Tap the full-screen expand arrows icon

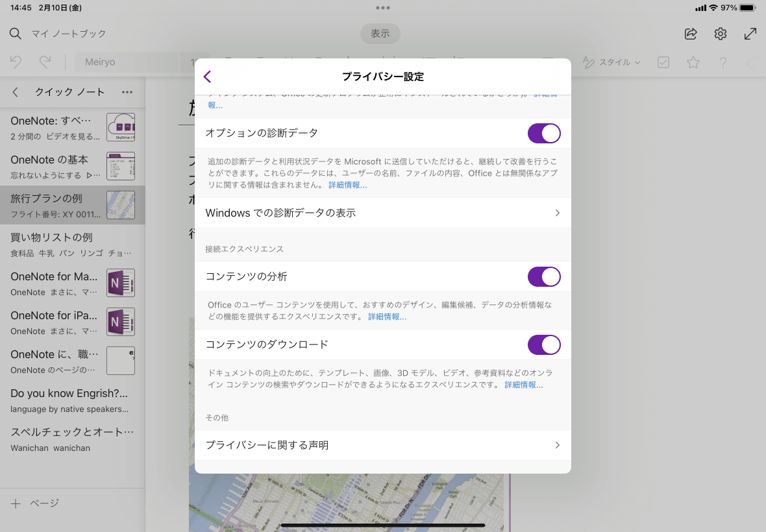(x=750, y=34)
